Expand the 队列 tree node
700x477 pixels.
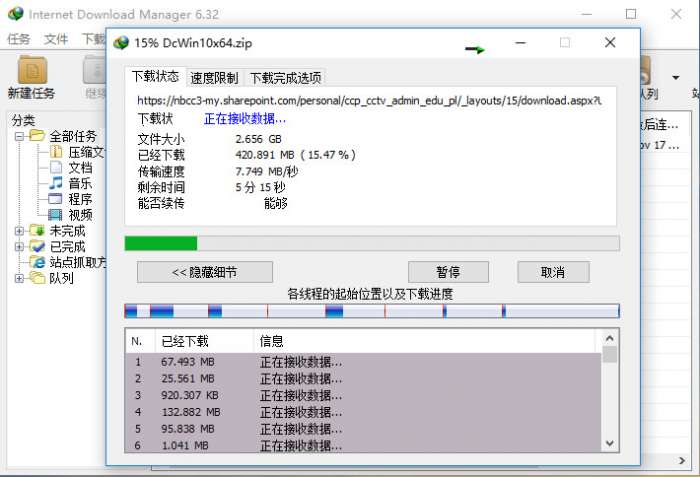19,278
